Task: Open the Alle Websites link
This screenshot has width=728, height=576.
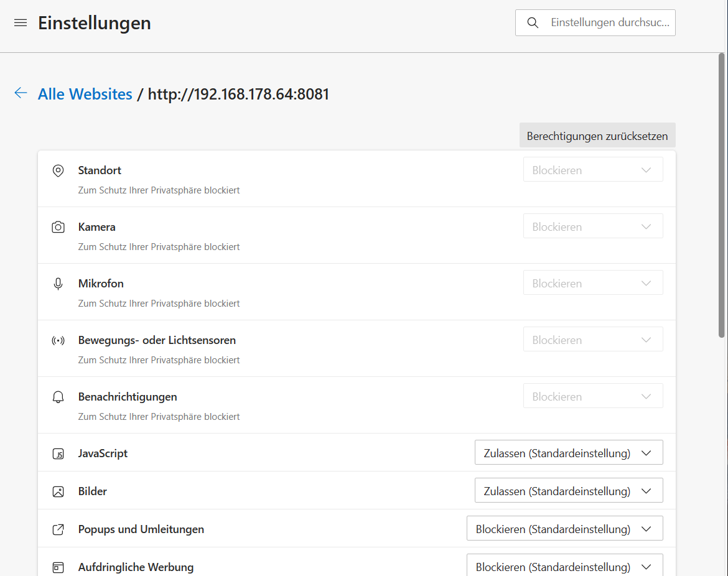Action: click(x=85, y=94)
